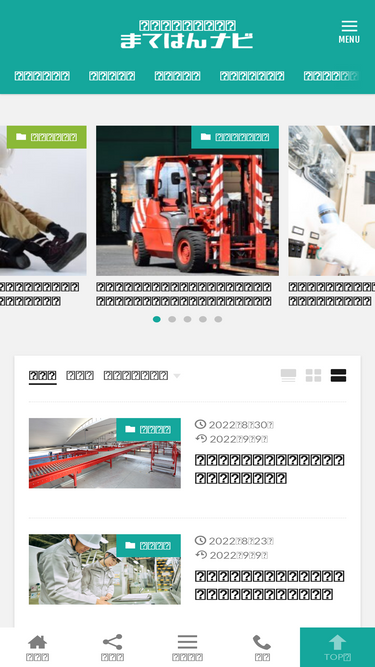
Task: Select the fifth carousel pagination dot
Action: point(218,319)
